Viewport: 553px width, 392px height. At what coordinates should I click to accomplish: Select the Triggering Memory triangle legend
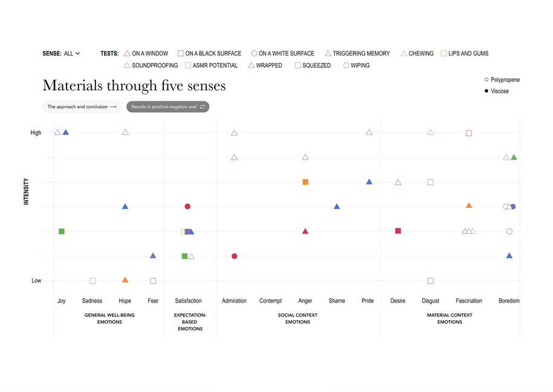pyautogui.click(x=358, y=54)
